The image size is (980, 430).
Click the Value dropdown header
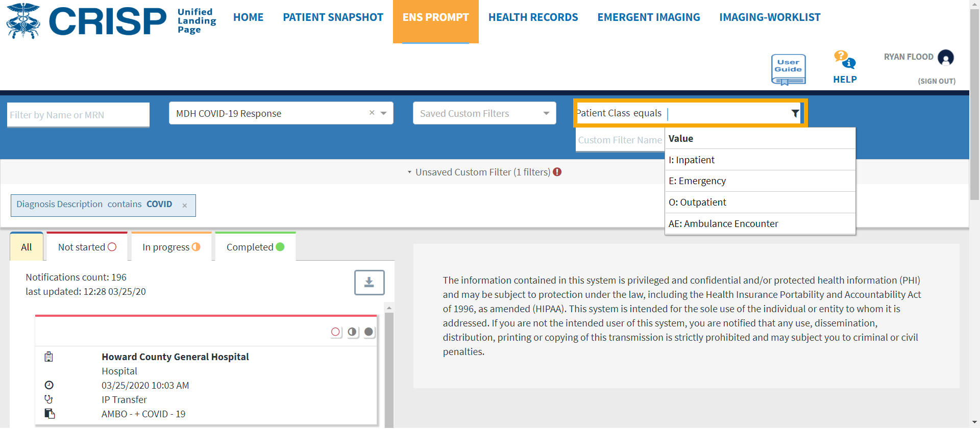tap(760, 138)
